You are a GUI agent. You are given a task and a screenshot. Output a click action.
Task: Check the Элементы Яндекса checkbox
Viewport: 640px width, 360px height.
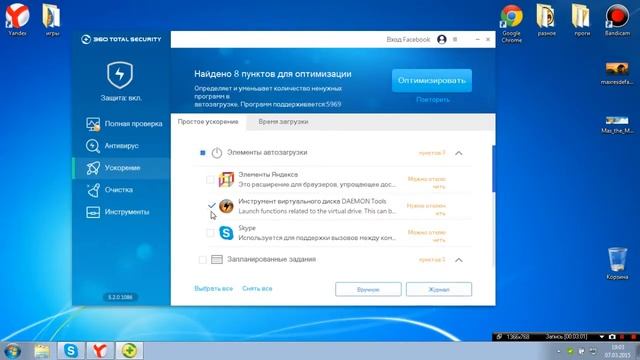point(210,179)
